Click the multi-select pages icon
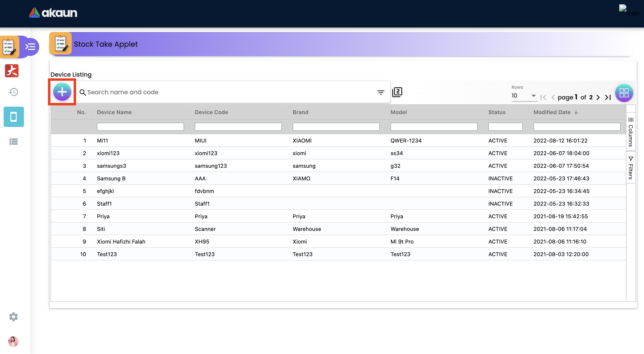 397,92
